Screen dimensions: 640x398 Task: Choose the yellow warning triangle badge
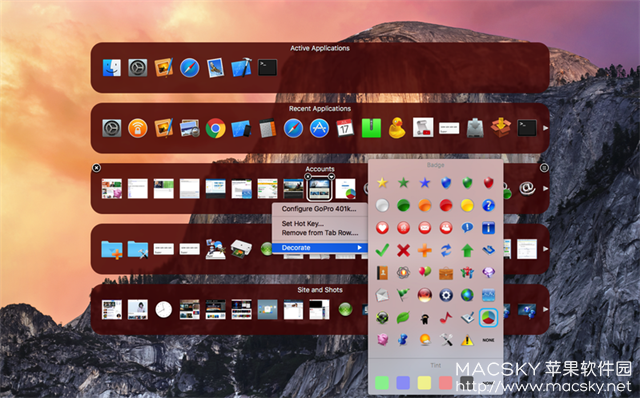pyautogui.click(x=467, y=340)
